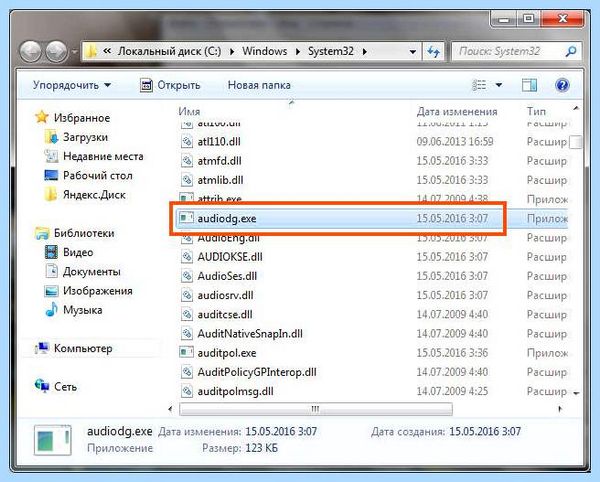Open the Упорядочить menu
The width and height of the screenshot is (600, 482).
[72, 85]
